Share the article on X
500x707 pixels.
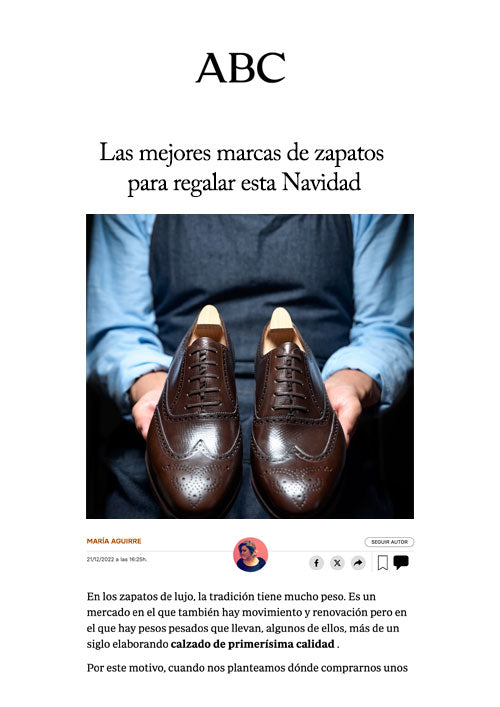pyautogui.click(x=337, y=563)
